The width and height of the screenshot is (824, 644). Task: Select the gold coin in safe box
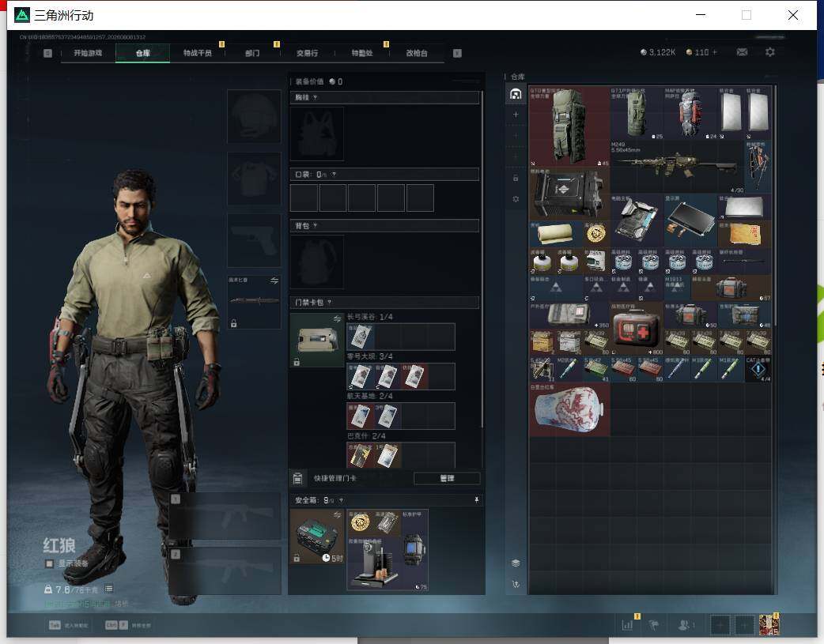(361, 522)
